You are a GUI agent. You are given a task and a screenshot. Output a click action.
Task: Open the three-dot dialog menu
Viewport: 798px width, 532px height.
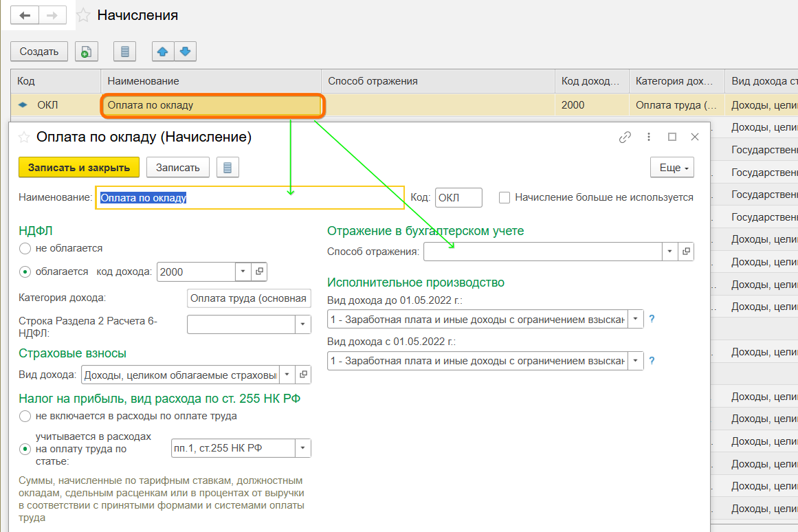point(648,137)
